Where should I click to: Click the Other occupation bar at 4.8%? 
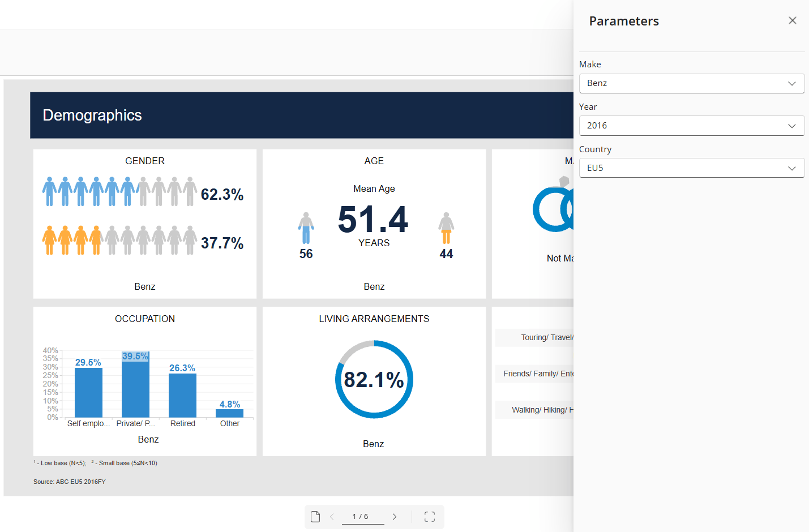click(x=230, y=413)
